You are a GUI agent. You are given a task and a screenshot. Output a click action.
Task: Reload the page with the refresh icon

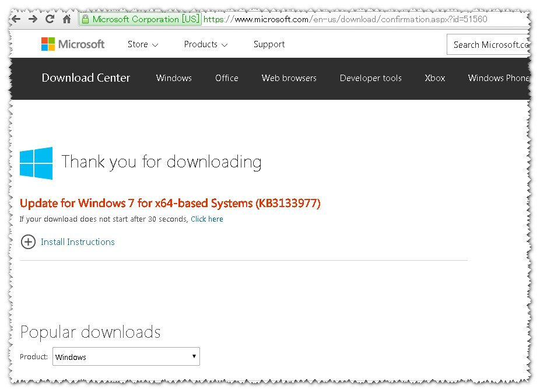(50, 19)
